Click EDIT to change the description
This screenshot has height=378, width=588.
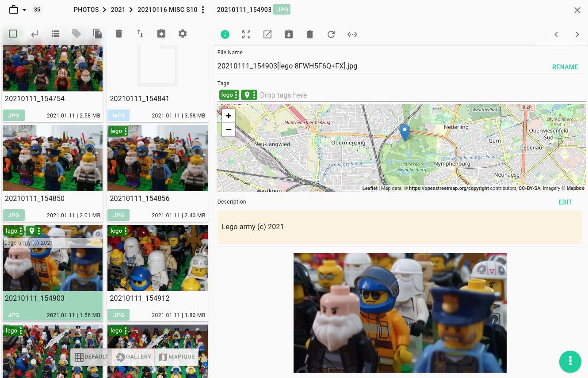(x=565, y=202)
